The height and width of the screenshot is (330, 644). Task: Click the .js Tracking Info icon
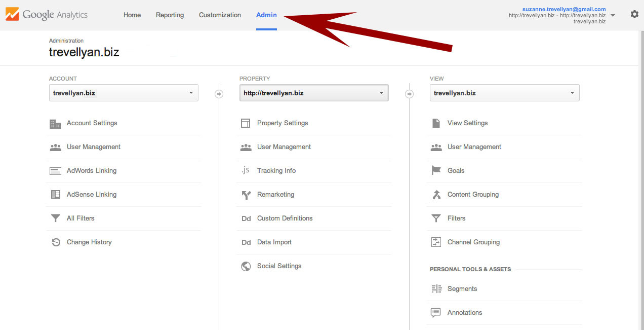coord(246,170)
